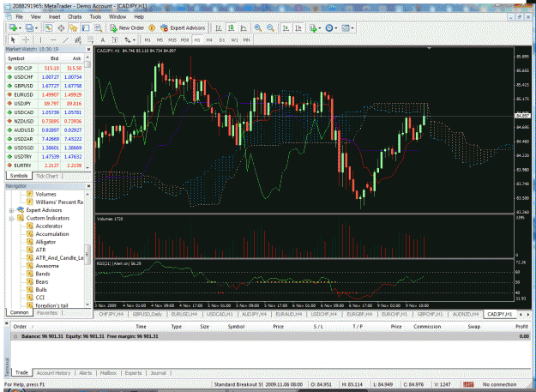Switch timeframe to D1
This screenshot has height=392, width=536.
point(222,40)
